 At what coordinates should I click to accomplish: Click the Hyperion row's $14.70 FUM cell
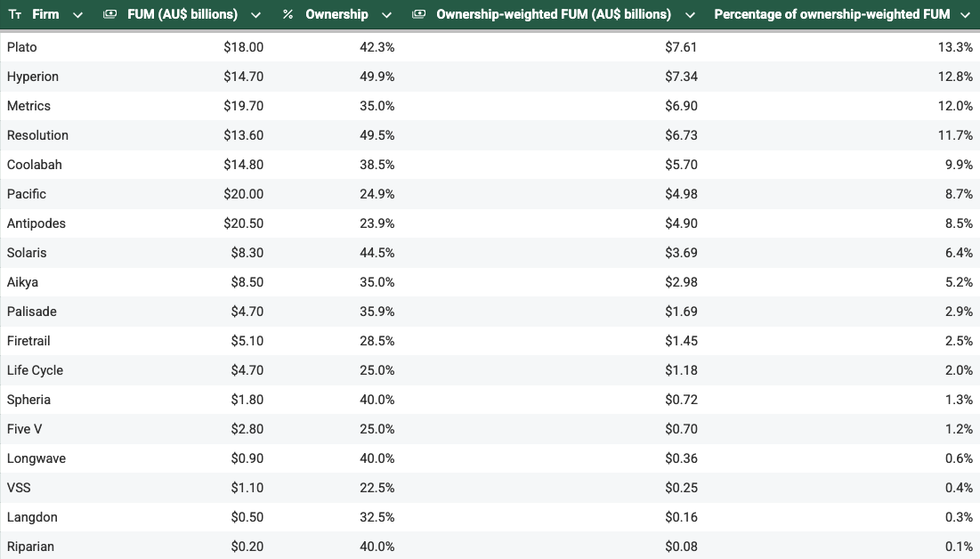coord(243,77)
